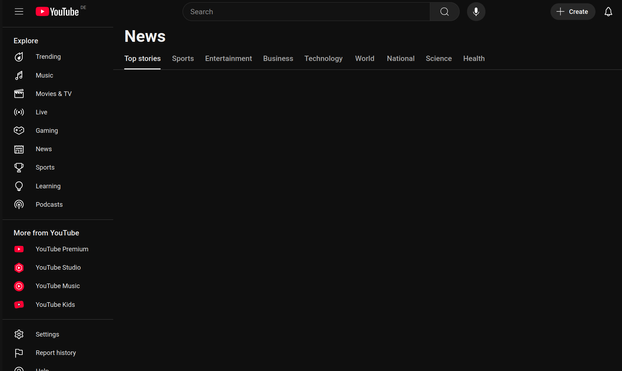Switch to the Entertainment tab
Image resolution: width=622 pixels, height=371 pixels.
(228, 59)
